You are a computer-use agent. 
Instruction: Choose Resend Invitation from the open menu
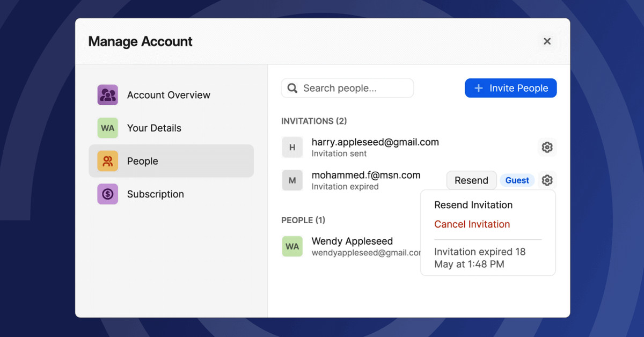click(473, 204)
